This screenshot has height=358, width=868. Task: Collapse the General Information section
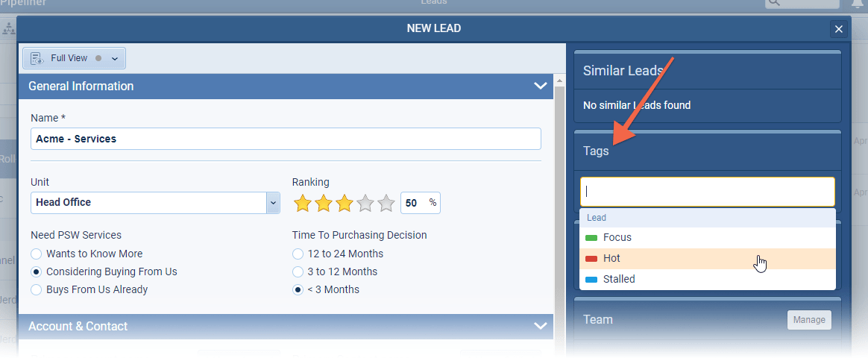pos(541,86)
